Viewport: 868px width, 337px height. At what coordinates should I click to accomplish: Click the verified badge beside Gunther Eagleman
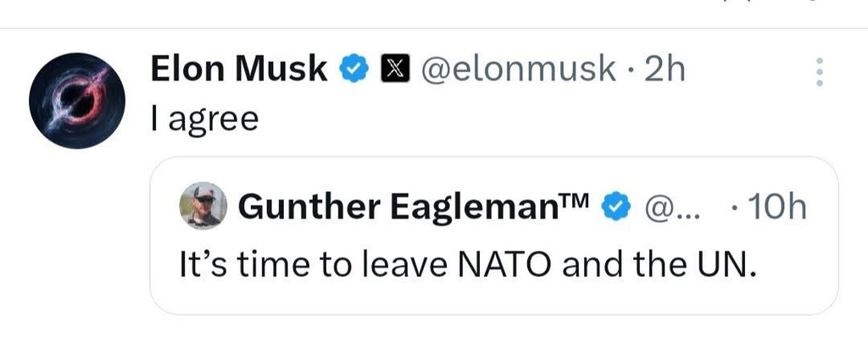(x=616, y=207)
